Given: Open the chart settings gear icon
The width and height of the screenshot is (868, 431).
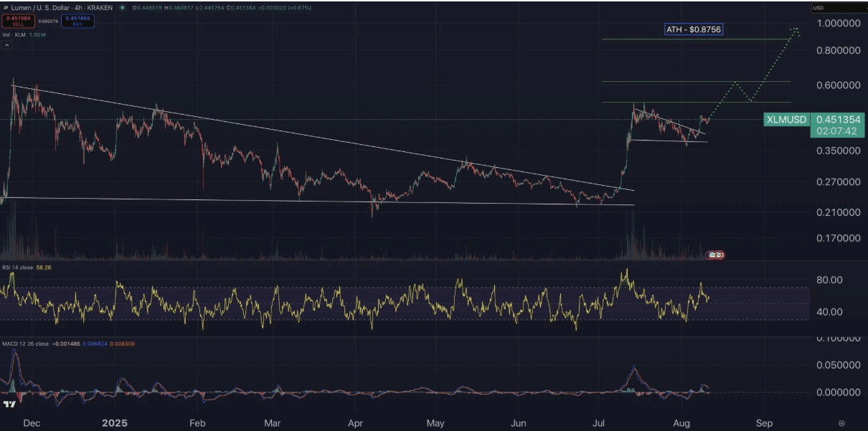Looking at the screenshot, I should tap(841, 423).
